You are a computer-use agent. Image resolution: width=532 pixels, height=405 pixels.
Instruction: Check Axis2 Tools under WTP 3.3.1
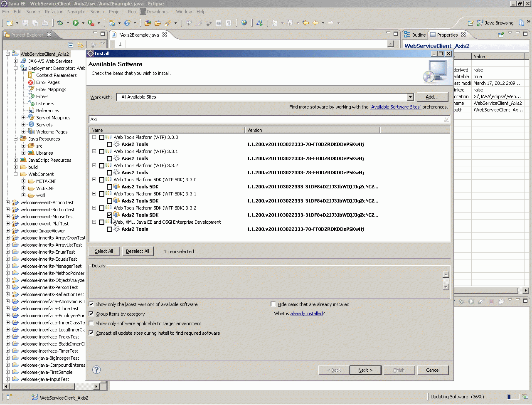[109, 158]
